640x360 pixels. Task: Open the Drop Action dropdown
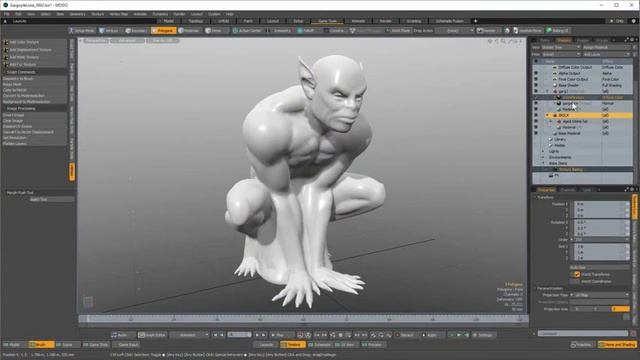(455, 31)
